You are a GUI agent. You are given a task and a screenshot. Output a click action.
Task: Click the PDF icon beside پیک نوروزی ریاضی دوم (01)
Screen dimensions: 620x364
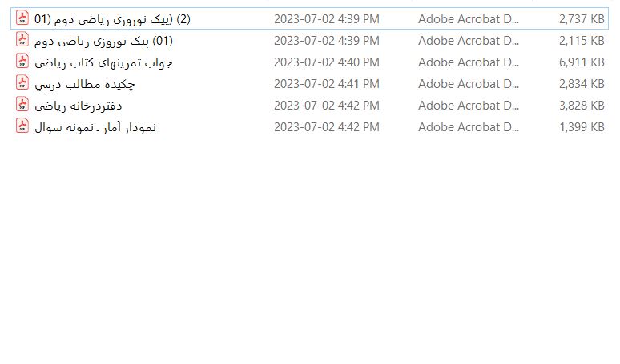click(22, 40)
